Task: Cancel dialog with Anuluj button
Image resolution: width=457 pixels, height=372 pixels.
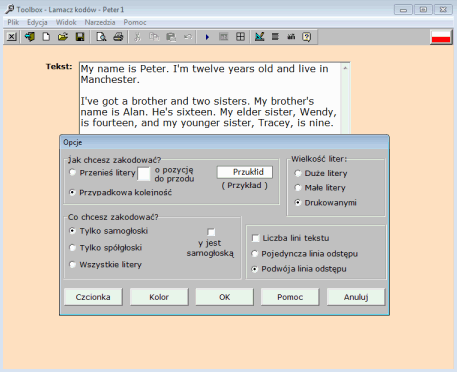Action: point(356,297)
